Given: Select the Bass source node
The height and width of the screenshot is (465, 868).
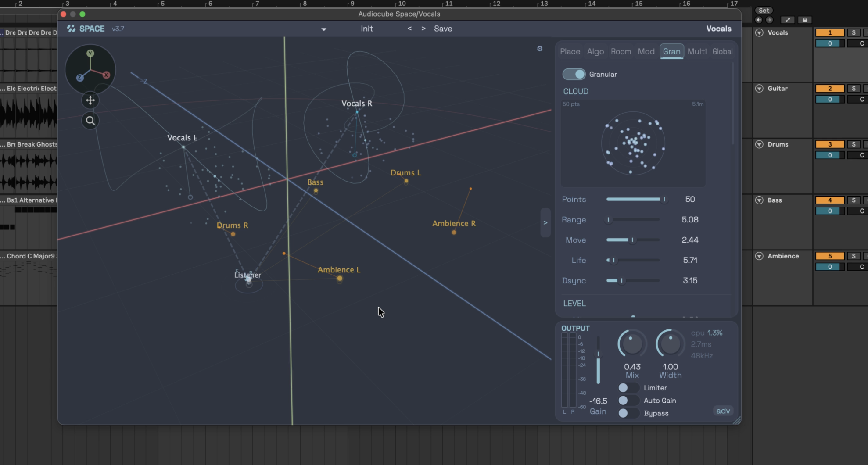Looking at the screenshot, I should pos(316,190).
